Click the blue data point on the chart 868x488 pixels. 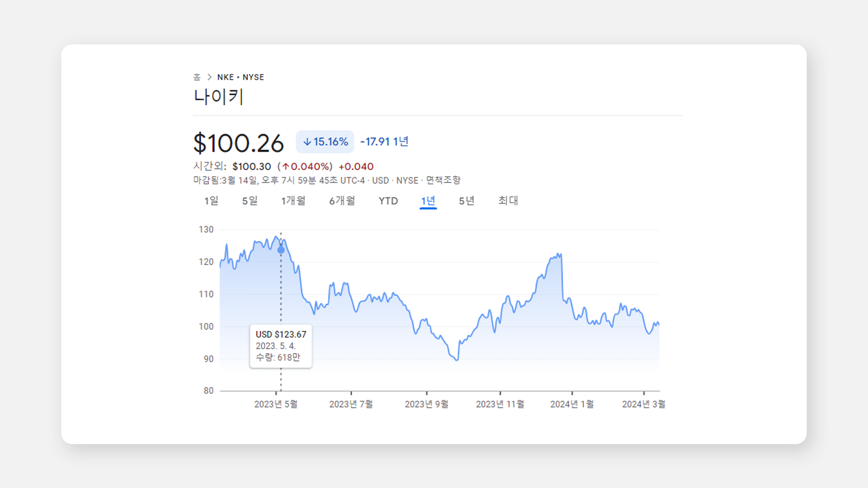[x=281, y=250]
